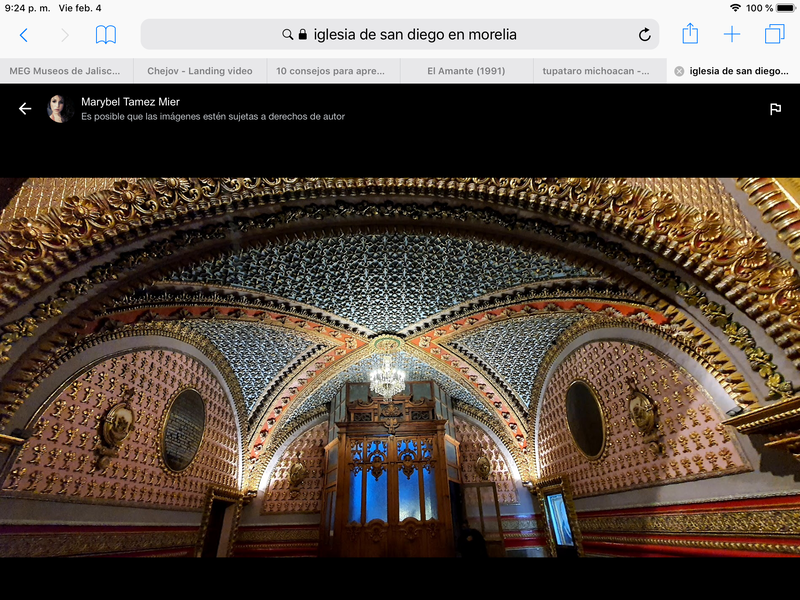Viewport: 800px width, 600px height.
Task: Open the bookmarks book icon
Action: tap(106, 35)
